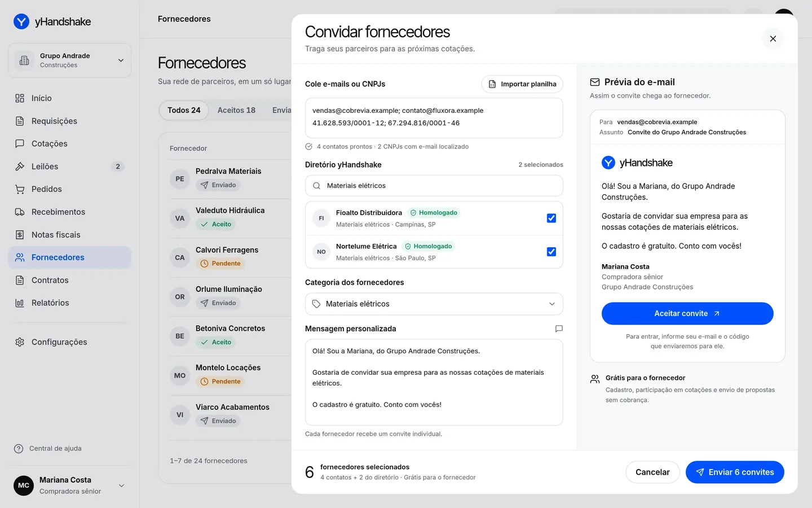Expand the Grupo Andrade company switcher
The width and height of the screenshot is (812, 508).
coord(70,60)
